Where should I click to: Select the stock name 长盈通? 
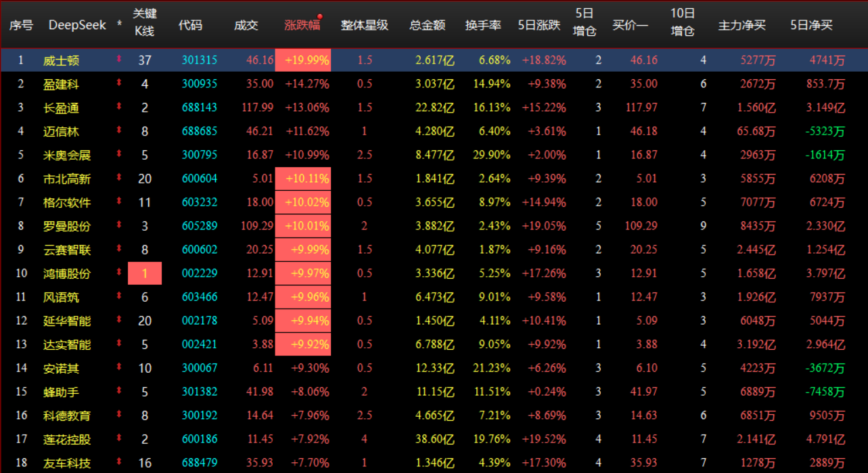pos(61,108)
